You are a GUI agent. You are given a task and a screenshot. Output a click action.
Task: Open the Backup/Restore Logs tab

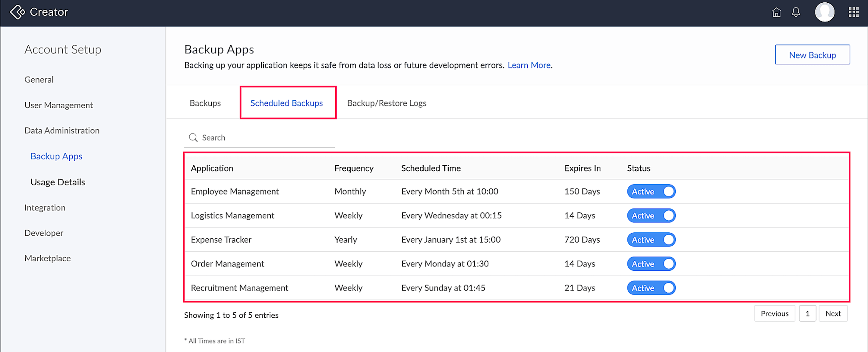387,103
